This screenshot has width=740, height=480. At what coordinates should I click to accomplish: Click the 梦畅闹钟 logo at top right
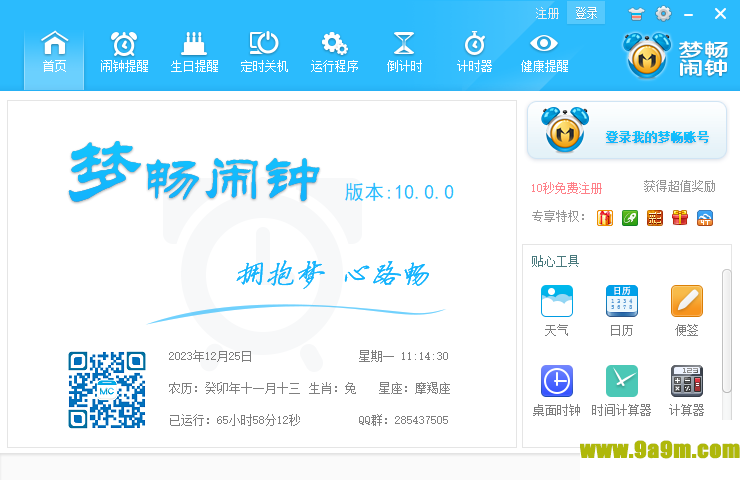click(675, 56)
